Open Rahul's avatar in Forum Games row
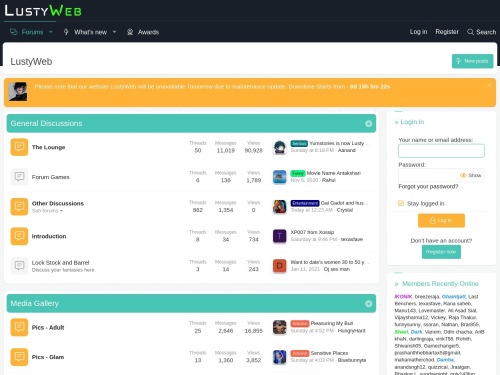 [279, 177]
